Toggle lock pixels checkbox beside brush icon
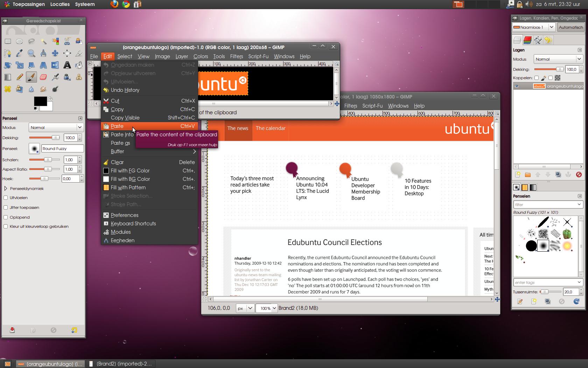The width and height of the screenshot is (588, 368). click(x=537, y=78)
